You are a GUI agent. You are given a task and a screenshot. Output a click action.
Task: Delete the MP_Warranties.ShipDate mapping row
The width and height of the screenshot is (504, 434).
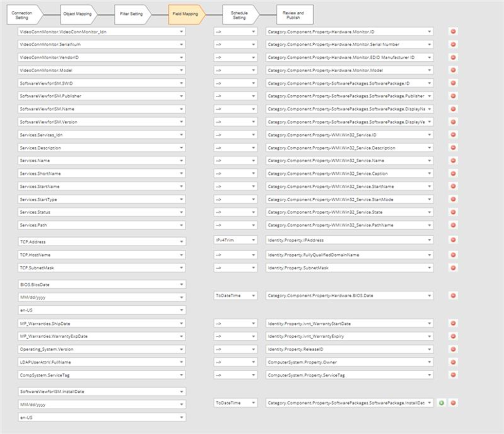pos(453,323)
